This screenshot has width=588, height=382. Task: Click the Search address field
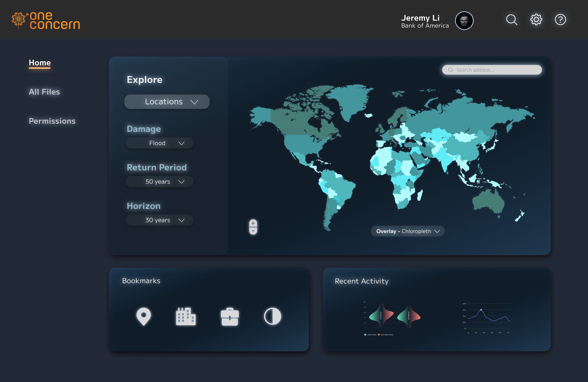point(492,70)
